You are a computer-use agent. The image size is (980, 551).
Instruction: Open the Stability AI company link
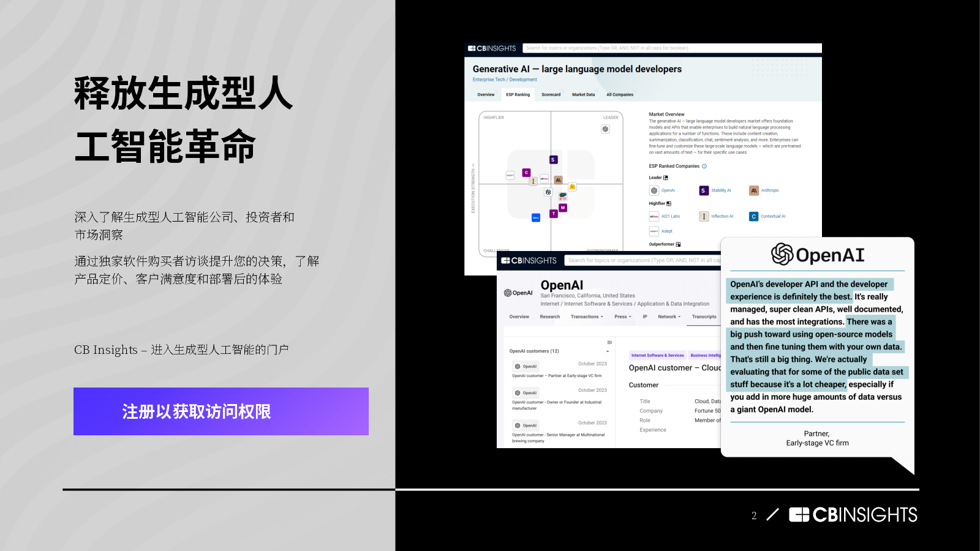[x=721, y=191]
